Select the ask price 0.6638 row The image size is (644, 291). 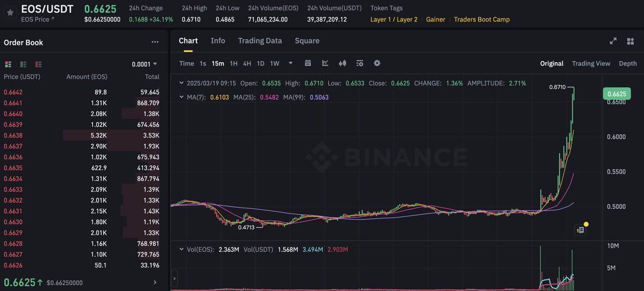(82, 135)
